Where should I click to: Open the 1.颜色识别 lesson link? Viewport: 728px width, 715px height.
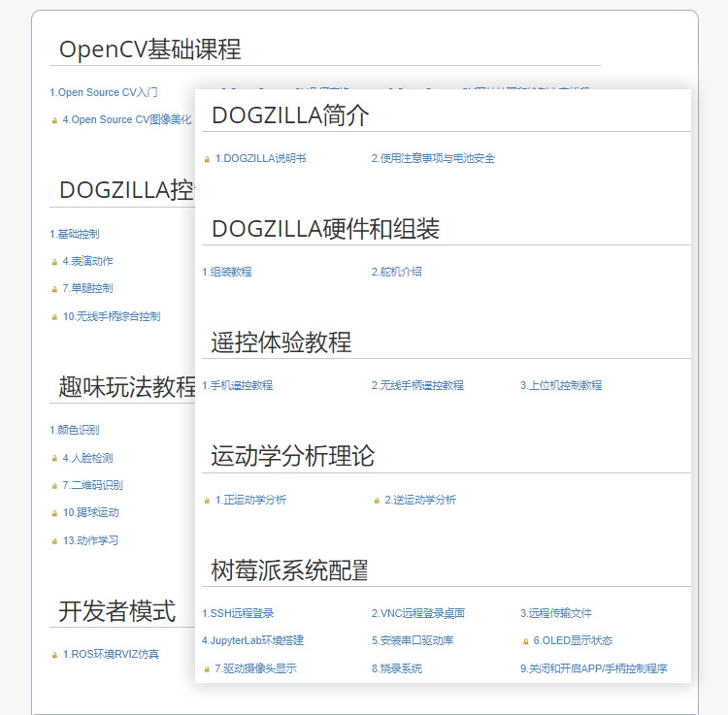[75, 430]
